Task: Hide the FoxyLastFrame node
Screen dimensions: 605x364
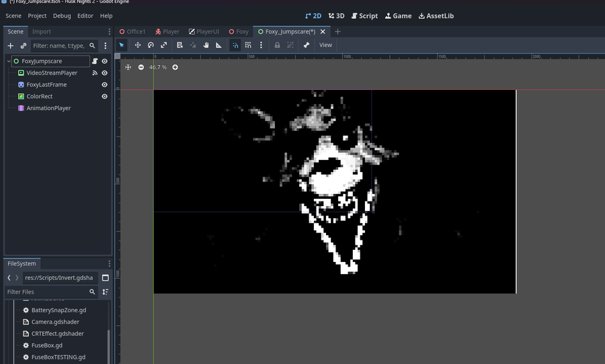Action: coord(105,85)
